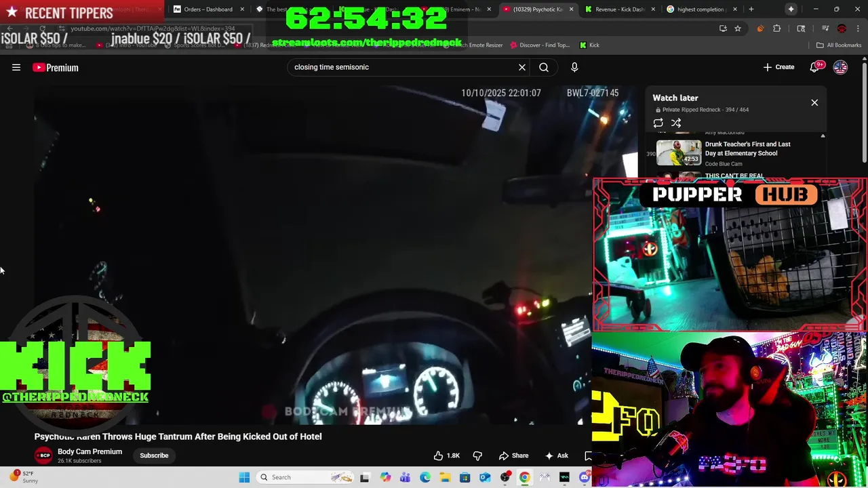Open account avatar menu
Image resolution: width=868 pixels, height=488 pixels.
(x=840, y=67)
